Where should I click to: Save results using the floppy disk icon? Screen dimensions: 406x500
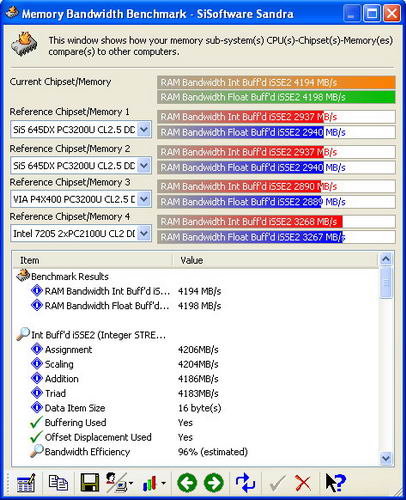click(90, 482)
